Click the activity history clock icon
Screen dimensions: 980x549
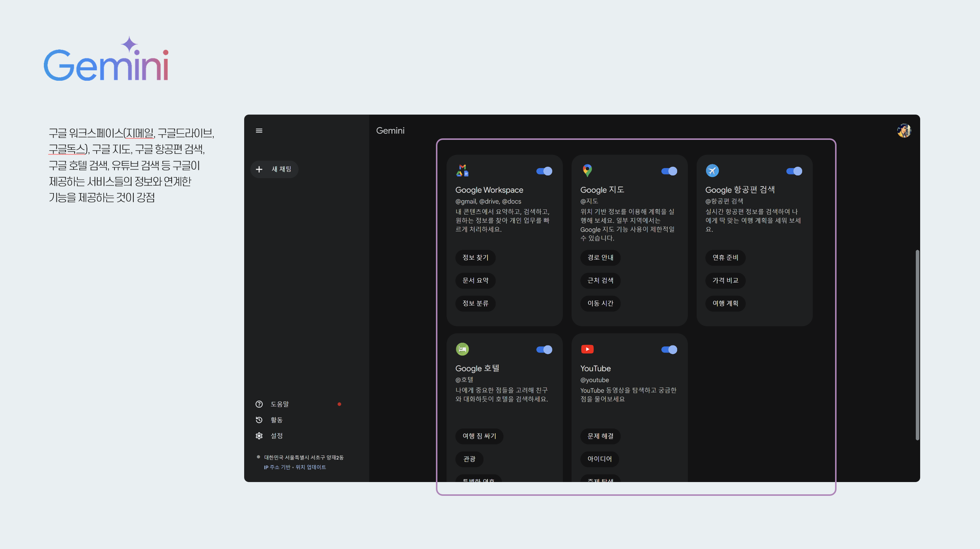click(x=259, y=420)
